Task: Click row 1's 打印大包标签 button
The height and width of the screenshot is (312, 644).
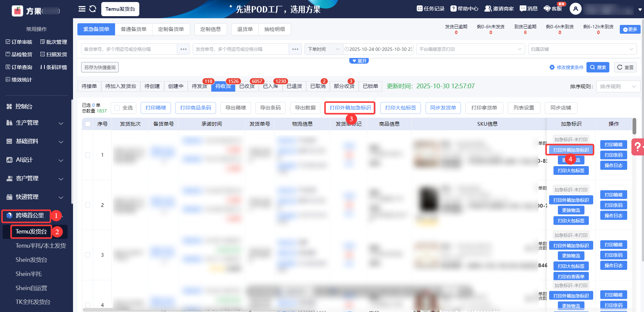Action: click(x=571, y=170)
